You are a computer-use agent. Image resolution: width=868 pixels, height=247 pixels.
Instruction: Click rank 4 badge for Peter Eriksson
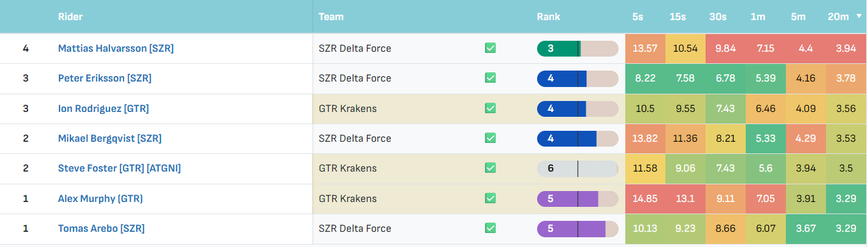pyautogui.click(x=578, y=78)
